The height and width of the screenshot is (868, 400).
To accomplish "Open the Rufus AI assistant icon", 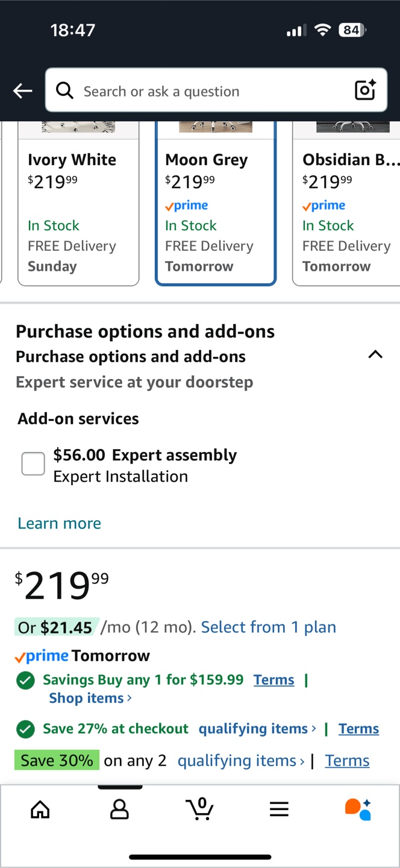I will pos(358,810).
